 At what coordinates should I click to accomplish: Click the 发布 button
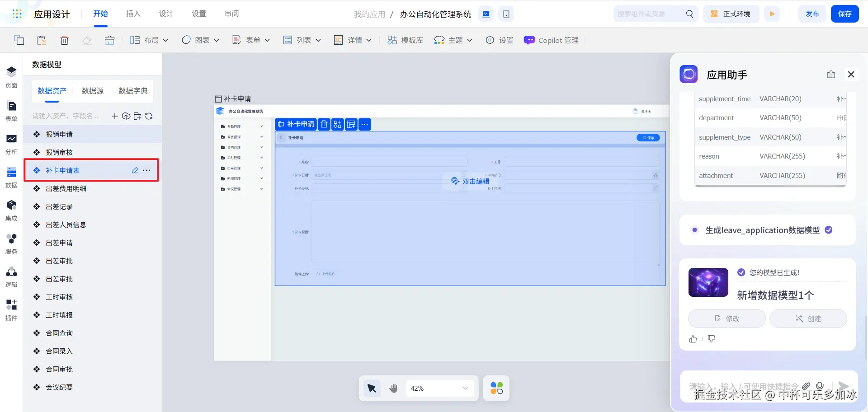(812, 14)
